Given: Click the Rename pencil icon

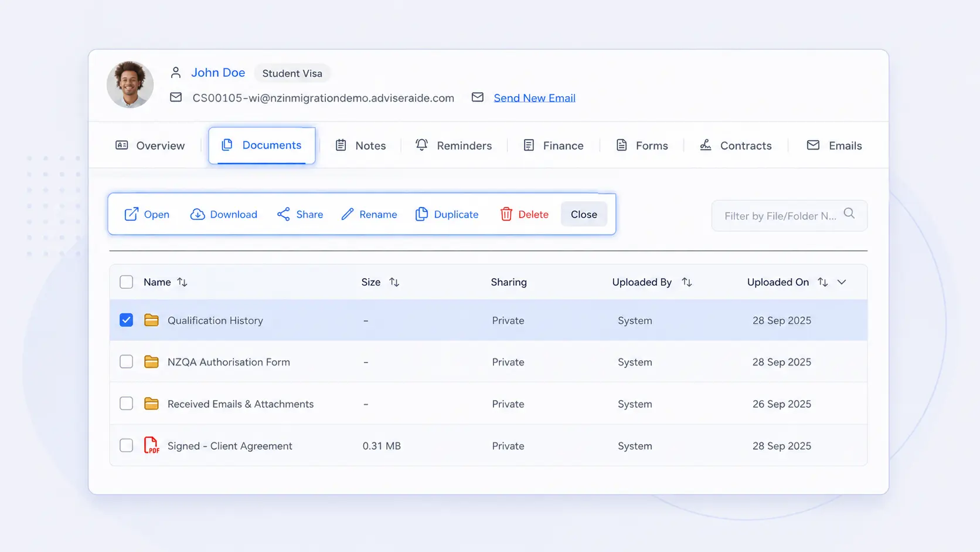Looking at the screenshot, I should [x=348, y=214].
